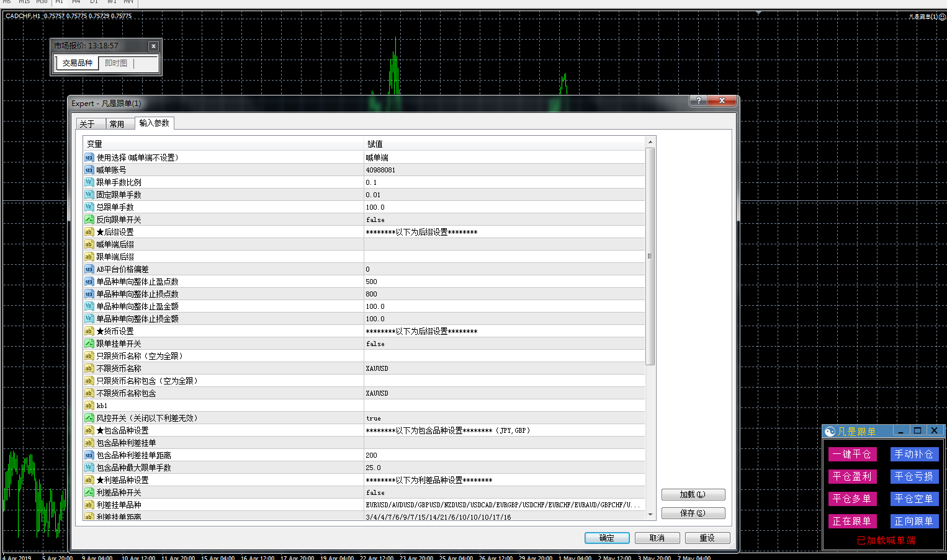Select the 只跟货币名称包含（空为全跟） row label

click(146, 381)
